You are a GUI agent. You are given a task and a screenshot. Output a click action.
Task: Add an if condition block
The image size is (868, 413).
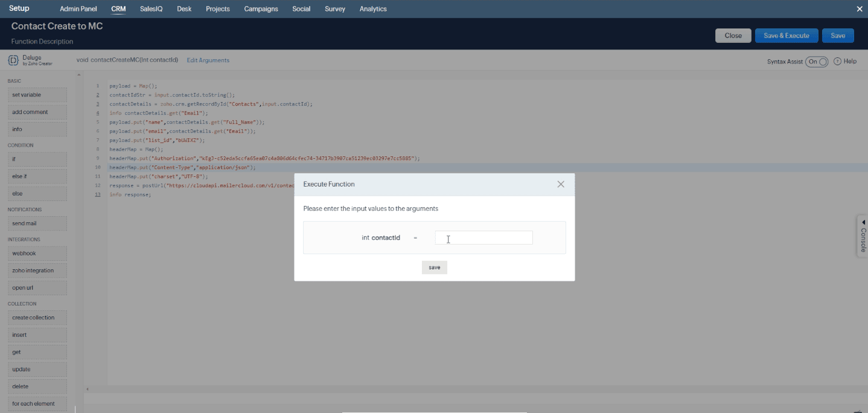[37, 159]
